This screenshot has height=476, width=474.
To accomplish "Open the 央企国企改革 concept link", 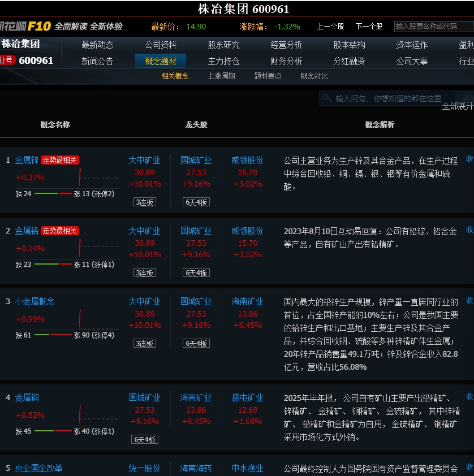I will [39, 468].
